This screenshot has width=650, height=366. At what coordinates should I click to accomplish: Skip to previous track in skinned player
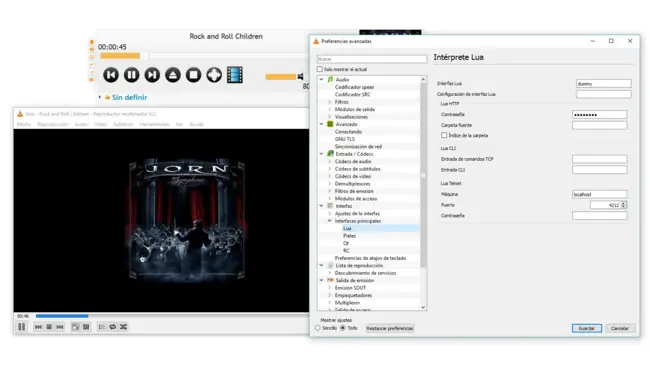[111, 75]
